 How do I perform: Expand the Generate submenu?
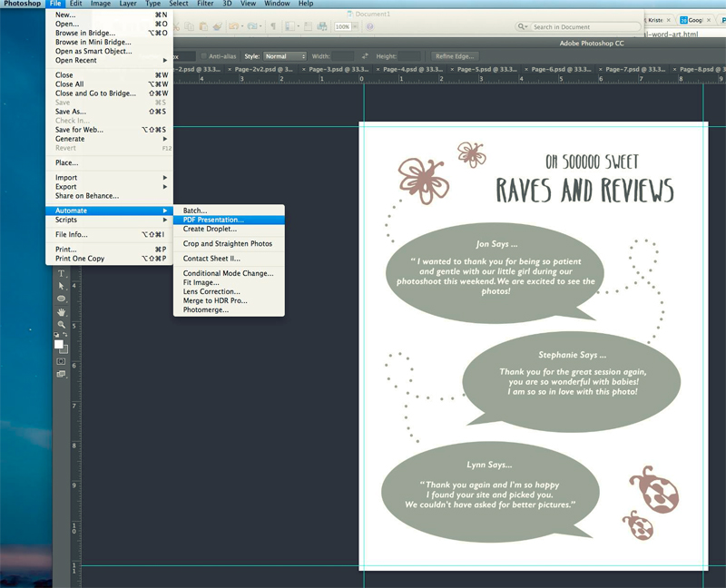(109, 139)
